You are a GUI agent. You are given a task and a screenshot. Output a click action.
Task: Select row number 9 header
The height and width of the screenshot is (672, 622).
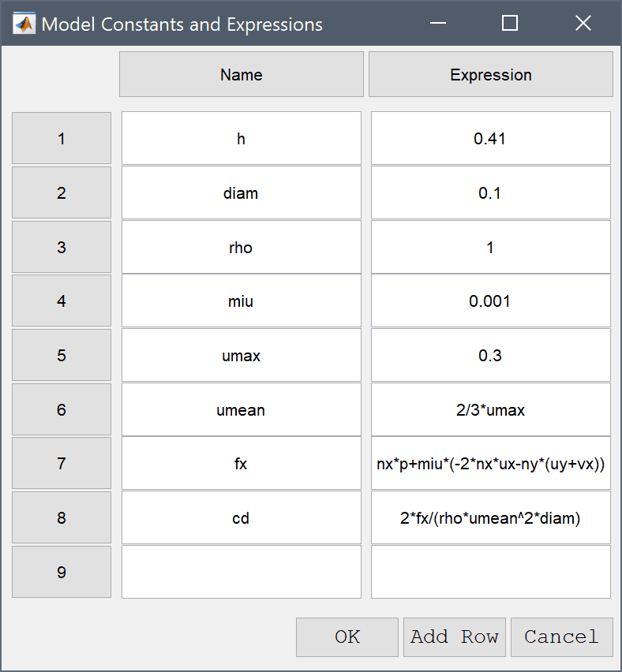click(x=62, y=572)
